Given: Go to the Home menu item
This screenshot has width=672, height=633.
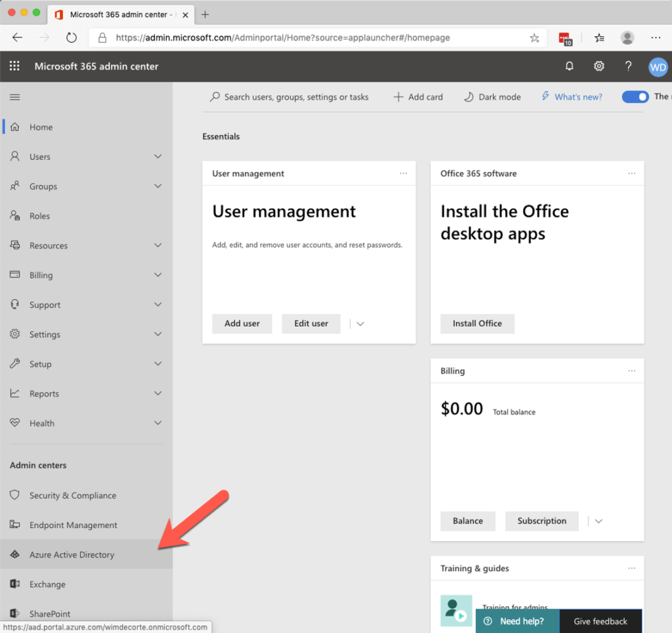Looking at the screenshot, I should (42, 127).
